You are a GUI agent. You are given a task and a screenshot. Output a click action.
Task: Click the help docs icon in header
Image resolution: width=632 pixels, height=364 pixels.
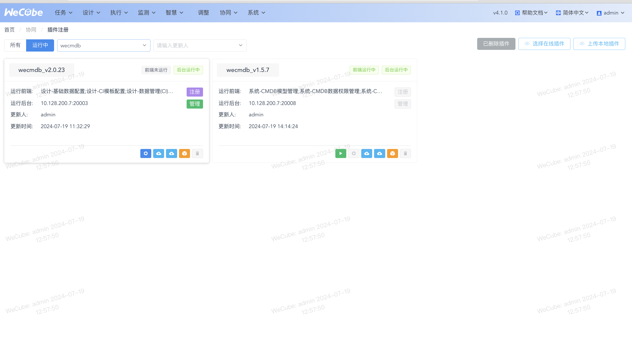pyautogui.click(x=517, y=13)
